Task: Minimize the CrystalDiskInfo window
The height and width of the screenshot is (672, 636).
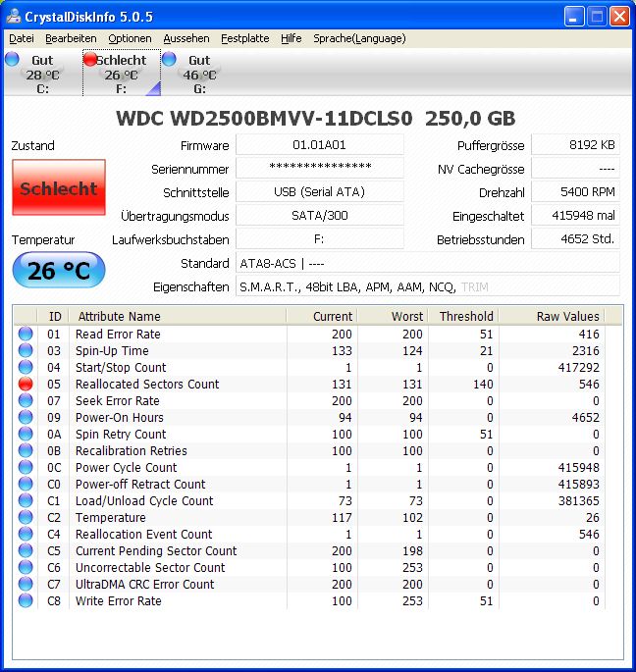Action: (574, 17)
